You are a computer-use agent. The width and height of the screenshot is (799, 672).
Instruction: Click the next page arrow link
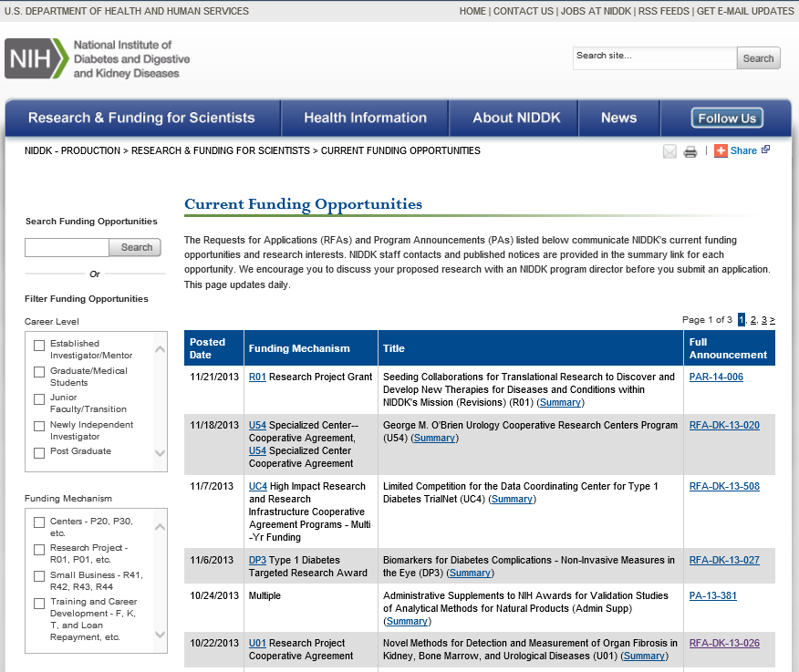tap(773, 320)
